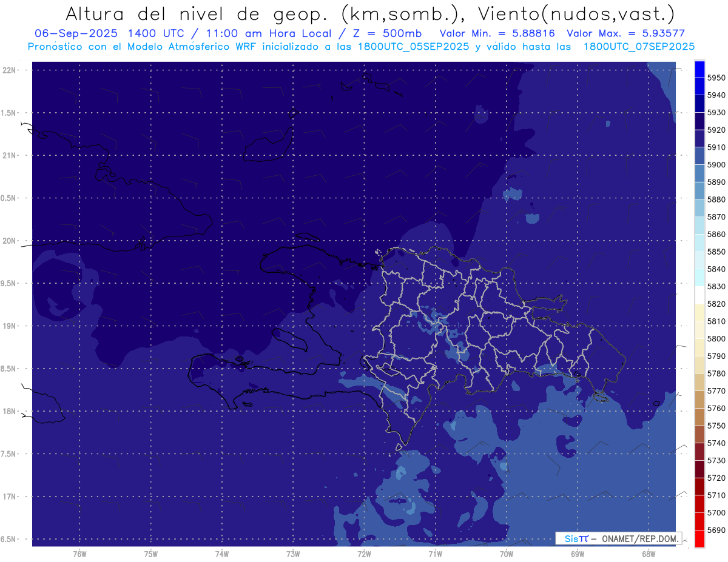Click the longitude label 68W

649,554
